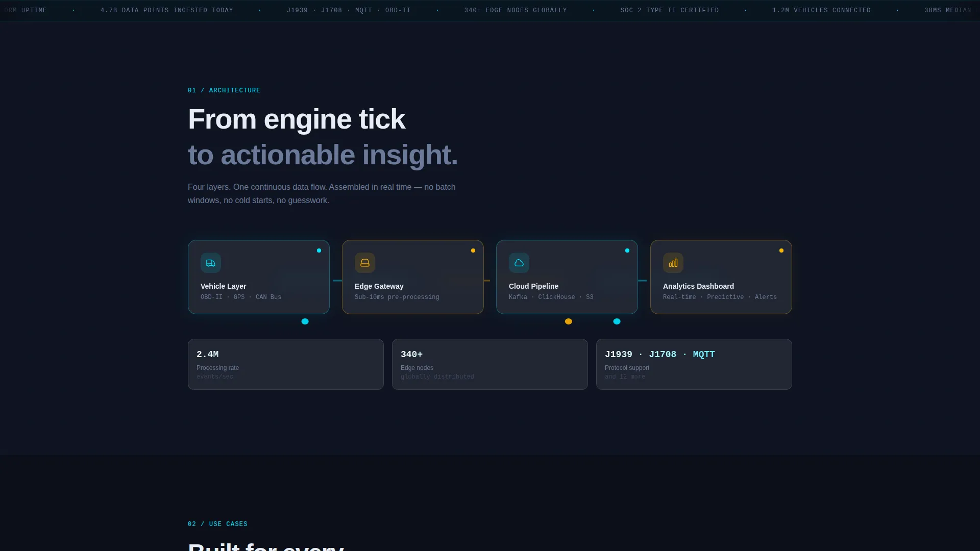Select the Analytics Dashboard card title
The image size is (980, 551).
(698, 286)
